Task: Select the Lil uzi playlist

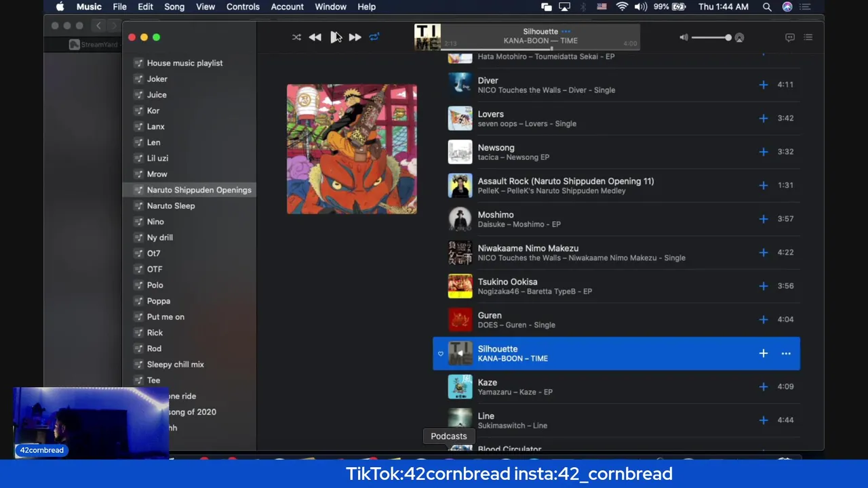Action: point(190,158)
